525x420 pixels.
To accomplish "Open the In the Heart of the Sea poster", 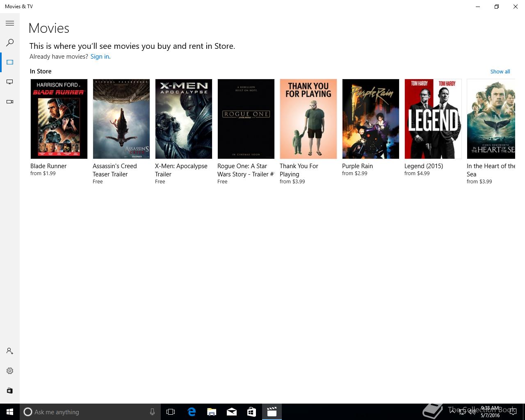I will tap(491, 119).
